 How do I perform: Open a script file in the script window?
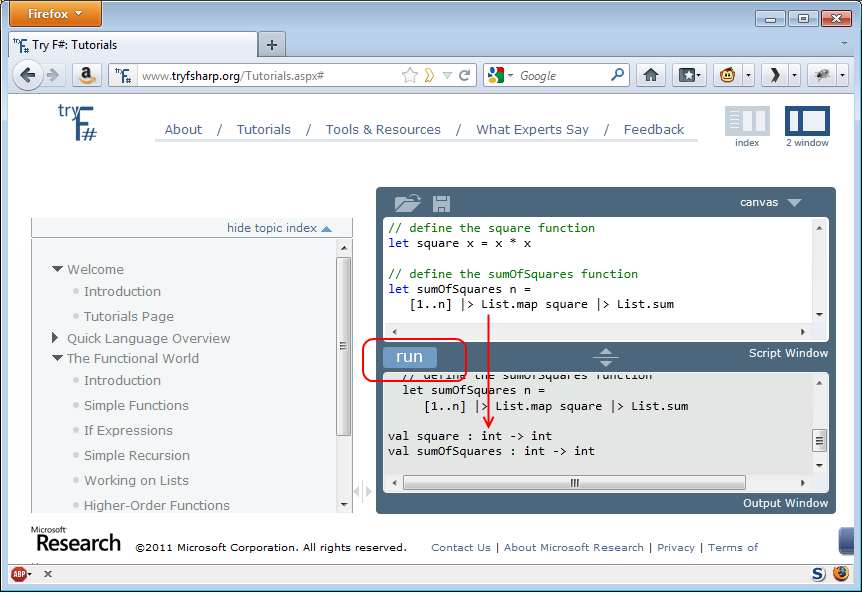(x=408, y=202)
